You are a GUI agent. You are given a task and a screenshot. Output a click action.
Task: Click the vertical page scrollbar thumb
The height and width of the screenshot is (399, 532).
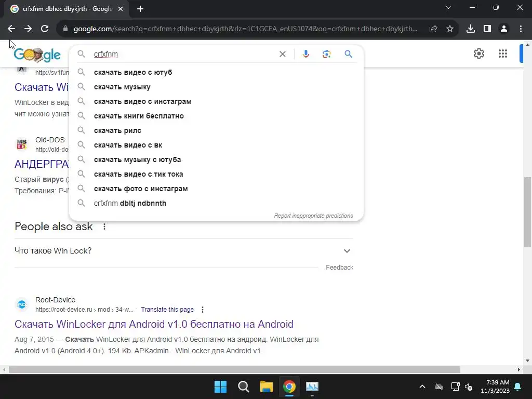click(527, 212)
